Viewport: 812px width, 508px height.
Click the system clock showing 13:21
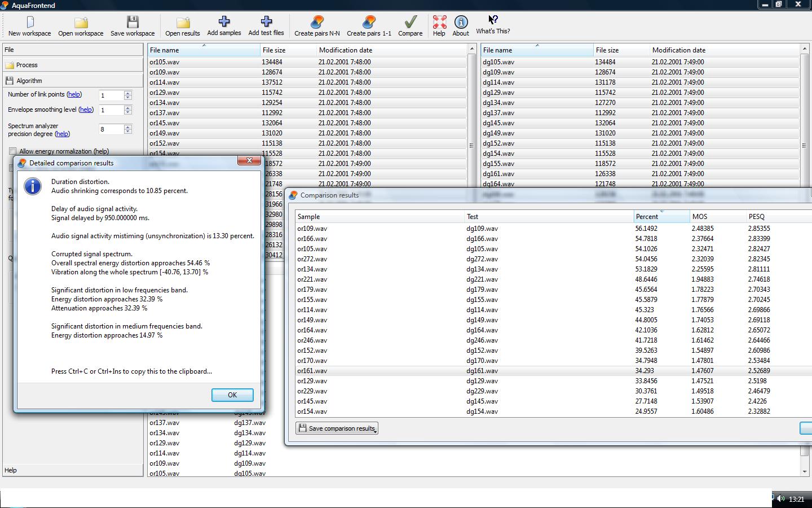click(796, 499)
